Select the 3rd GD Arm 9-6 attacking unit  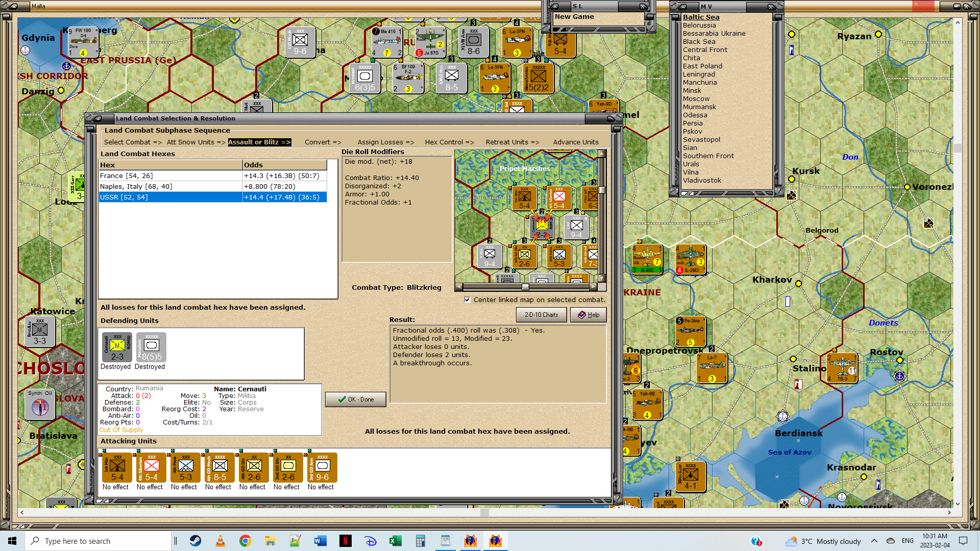coord(322,468)
